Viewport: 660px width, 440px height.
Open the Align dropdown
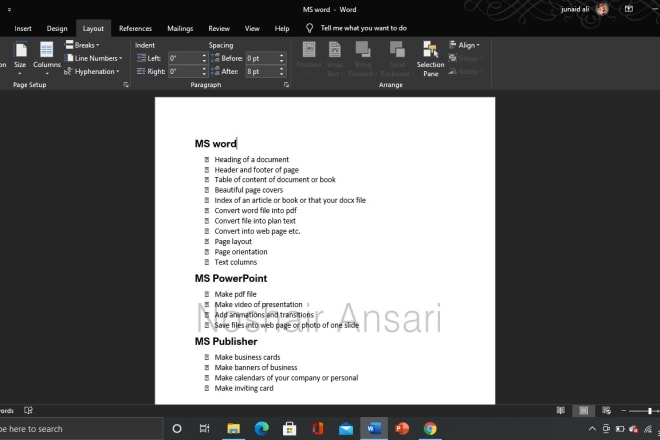pos(465,45)
